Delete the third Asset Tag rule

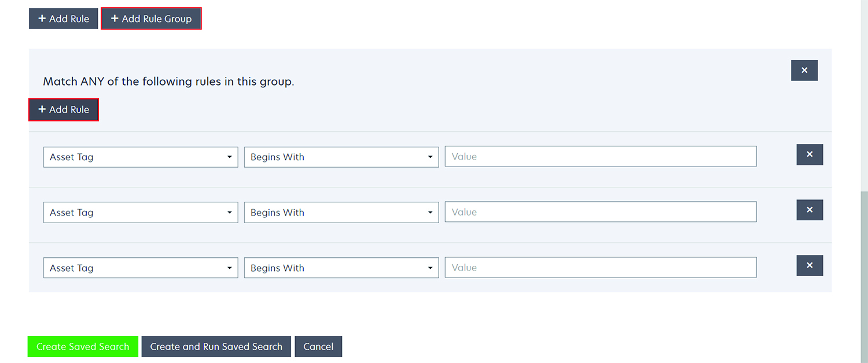click(810, 265)
